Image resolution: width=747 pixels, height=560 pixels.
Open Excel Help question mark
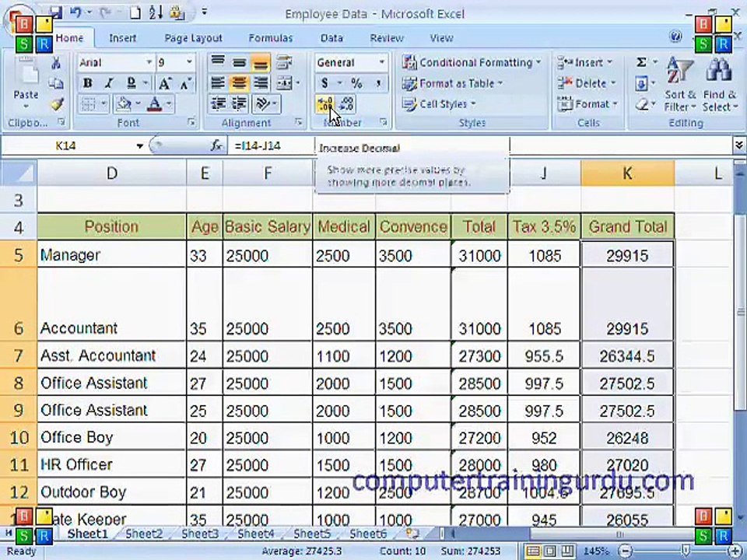(675, 37)
